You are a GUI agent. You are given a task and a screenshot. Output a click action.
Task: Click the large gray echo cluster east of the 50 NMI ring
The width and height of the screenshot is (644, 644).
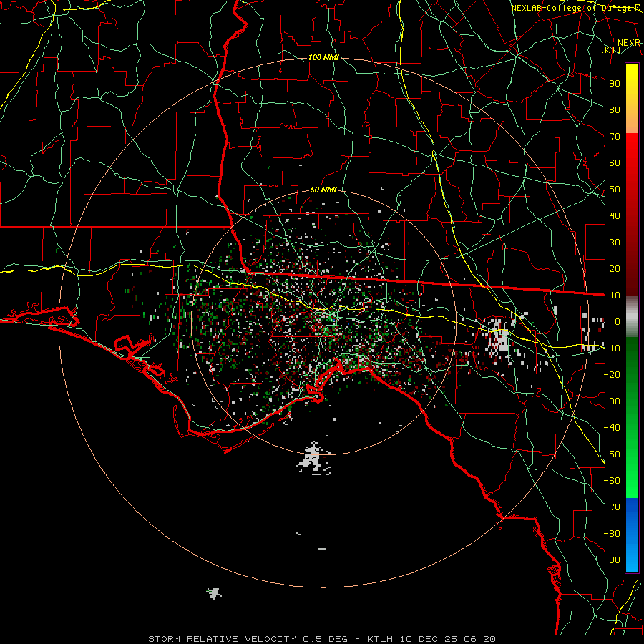click(x=500, y=338)
